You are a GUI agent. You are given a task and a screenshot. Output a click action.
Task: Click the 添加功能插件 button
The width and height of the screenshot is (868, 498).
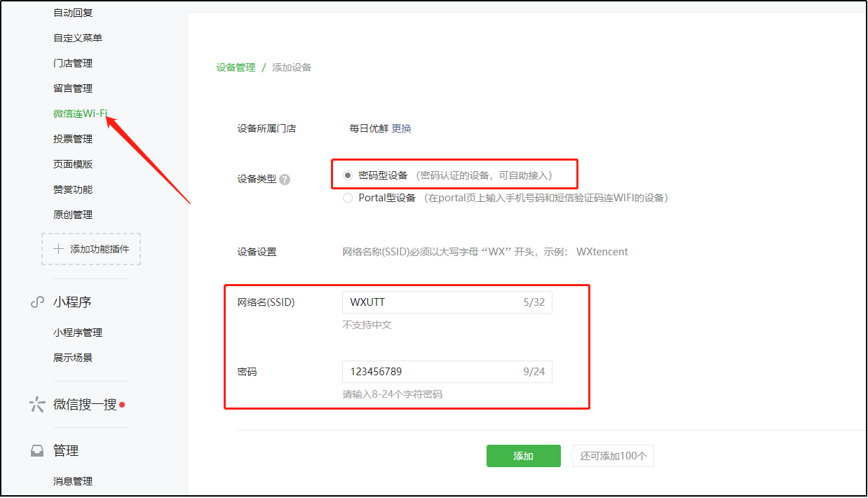click(x=91, y=249)
